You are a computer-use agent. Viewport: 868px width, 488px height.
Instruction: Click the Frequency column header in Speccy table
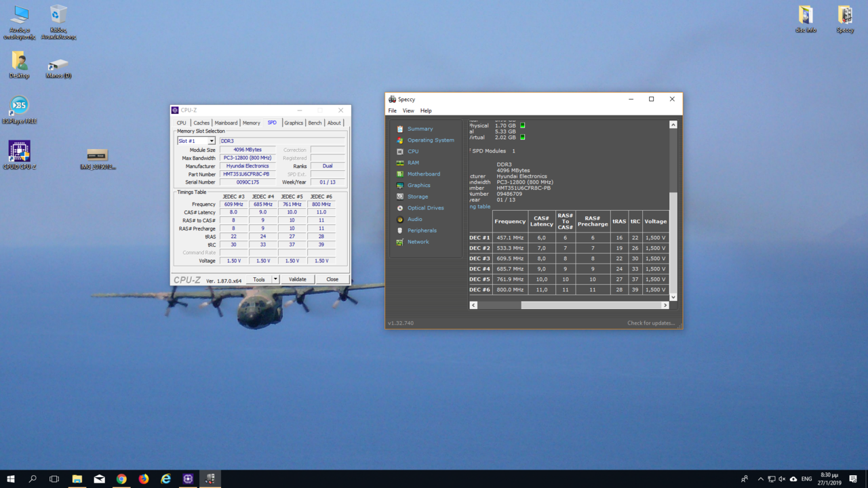pos(510,222)
